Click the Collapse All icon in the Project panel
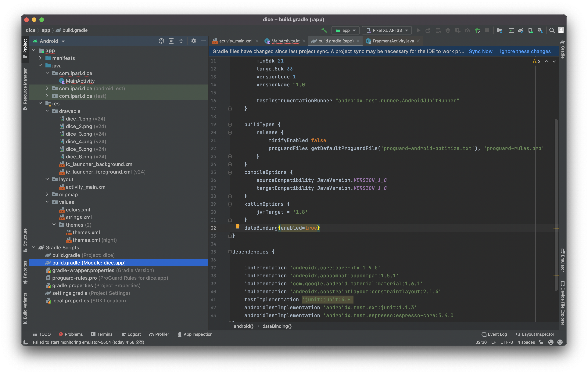 181,41
